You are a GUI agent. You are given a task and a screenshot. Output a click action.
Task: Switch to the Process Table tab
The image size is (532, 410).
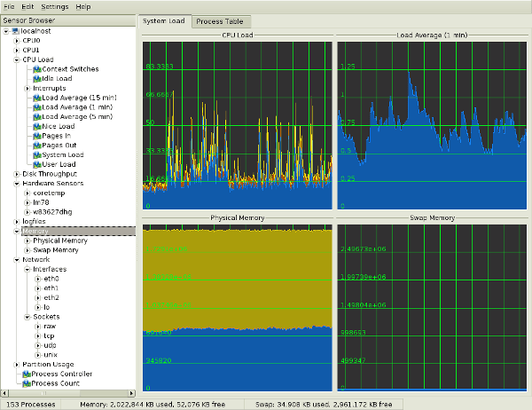tap(218, 20)
